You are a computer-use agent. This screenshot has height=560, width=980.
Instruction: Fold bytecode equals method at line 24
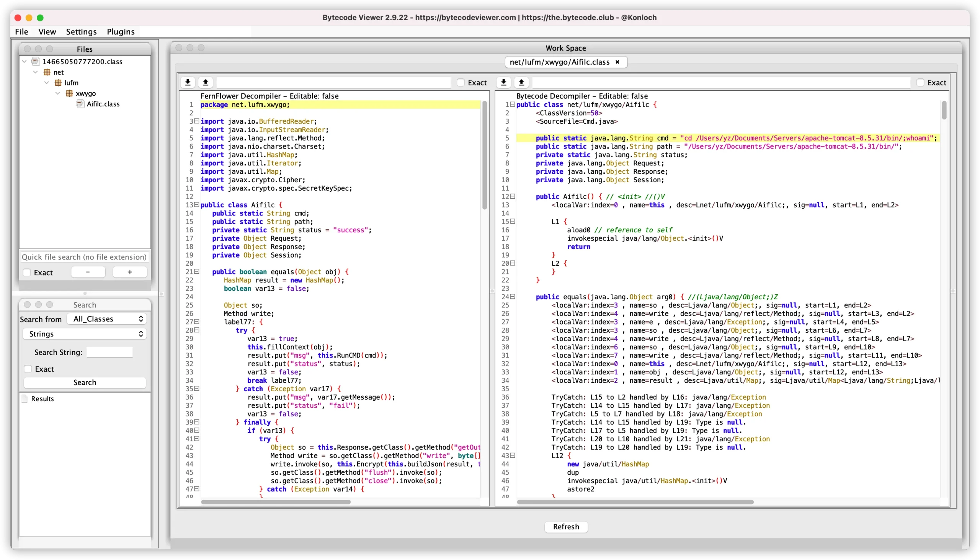pyautogui.click(x=512, y=297)
